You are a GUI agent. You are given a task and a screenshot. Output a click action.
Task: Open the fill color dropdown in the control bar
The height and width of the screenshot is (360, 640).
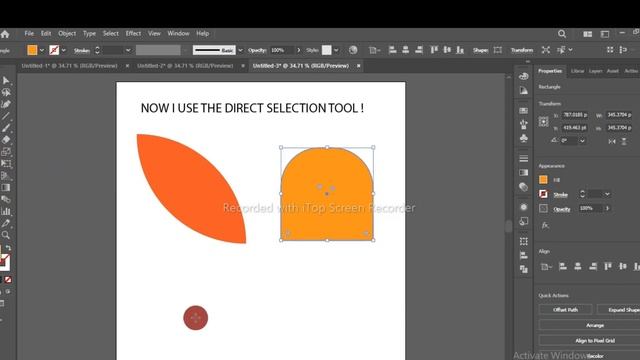coord(42,50)
